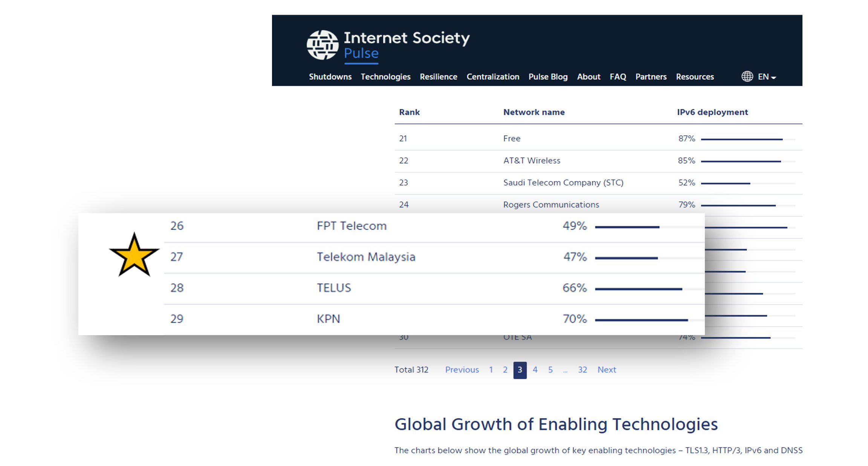Open the Partners page
Viewport: 868px width, 466px height.
coord(651,77)
